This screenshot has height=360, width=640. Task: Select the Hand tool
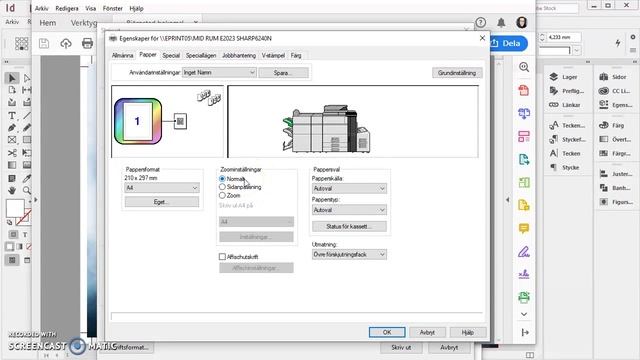[12, 190]
